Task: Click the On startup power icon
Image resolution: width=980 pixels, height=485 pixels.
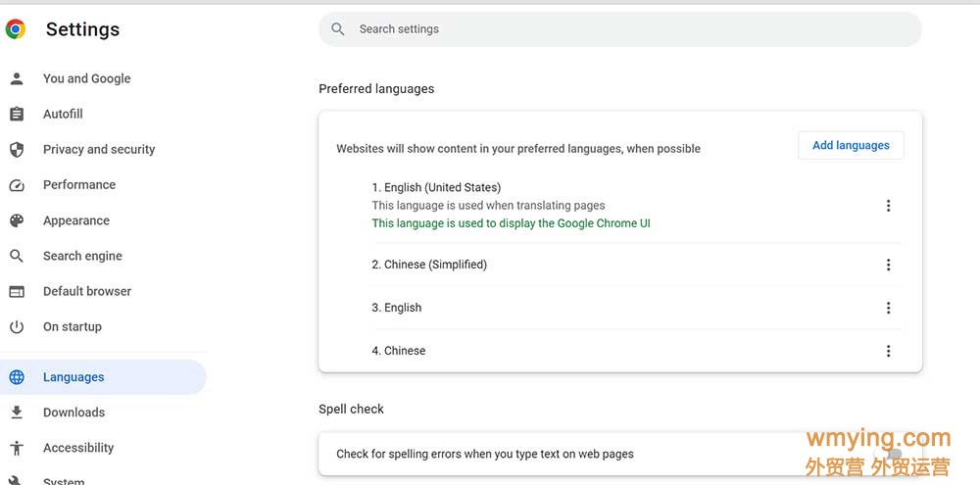Action: (17, 327)
